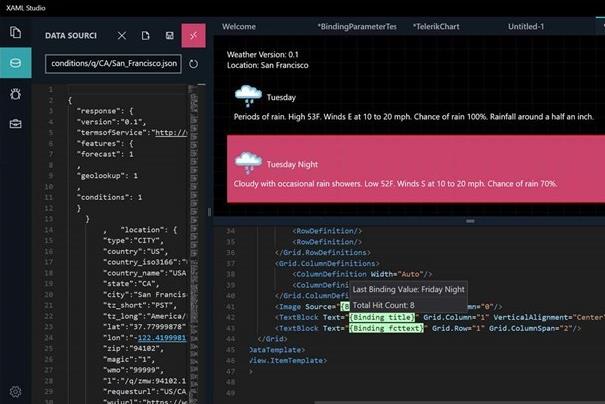The width and height of the screenshot is (605, 404).
Task: Switch to the Welcome tab
Action: click(x=238, y=27)
